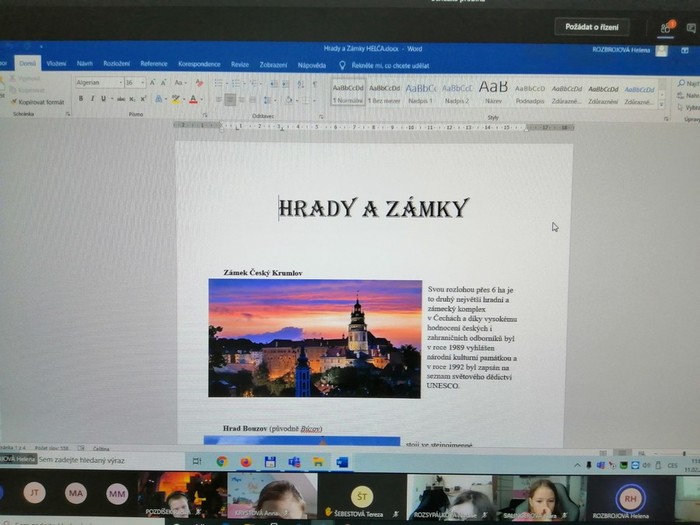Toggle center paragraph alignment
Screen dimensions: 700x525
pyautogui.click(x=230, y=99)
